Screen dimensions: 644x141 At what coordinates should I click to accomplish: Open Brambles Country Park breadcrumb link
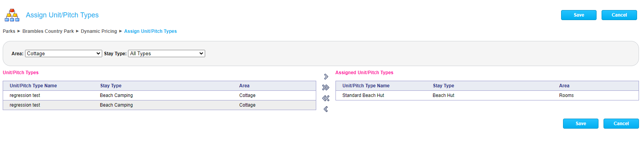(x=48, y=31)
